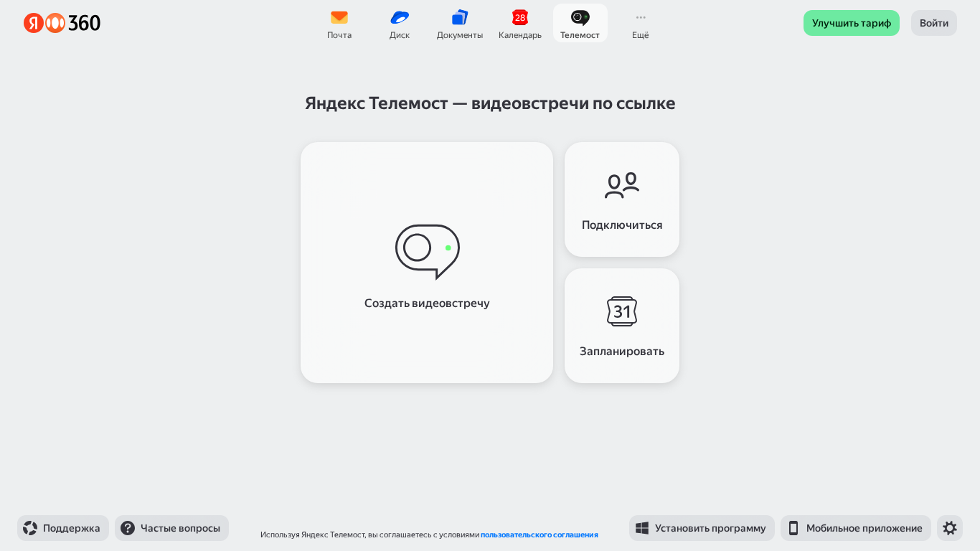
Task: Click Улучшить тариф button
Action: coord(852,23)
